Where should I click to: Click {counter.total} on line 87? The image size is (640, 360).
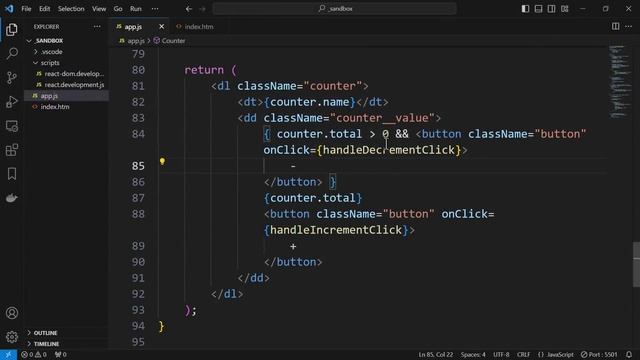pyautogui.click(x=313, y=198)
